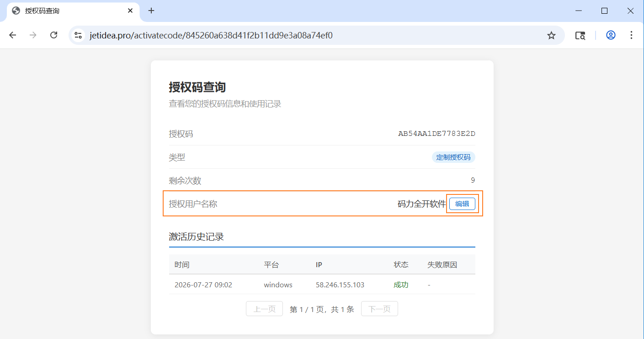This screenshot has width=644, height=339.
Task: Click the windows platform cell
Action: (x=278, y=285)
